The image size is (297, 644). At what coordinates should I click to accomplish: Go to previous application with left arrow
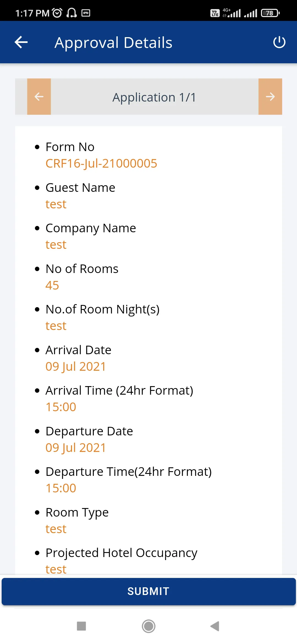39,97
